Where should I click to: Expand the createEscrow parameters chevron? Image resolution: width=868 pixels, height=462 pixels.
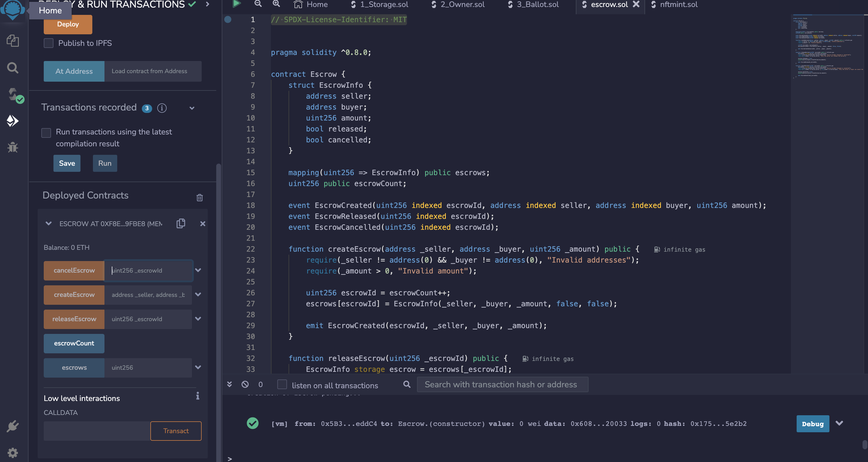tap(198, 295)
